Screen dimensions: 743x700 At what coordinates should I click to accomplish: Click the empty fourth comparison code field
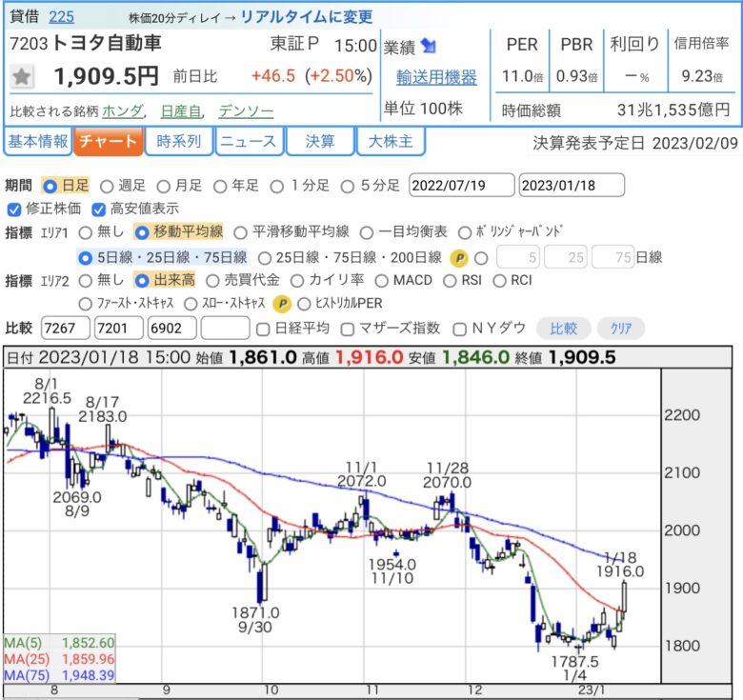tap(226, 329)
